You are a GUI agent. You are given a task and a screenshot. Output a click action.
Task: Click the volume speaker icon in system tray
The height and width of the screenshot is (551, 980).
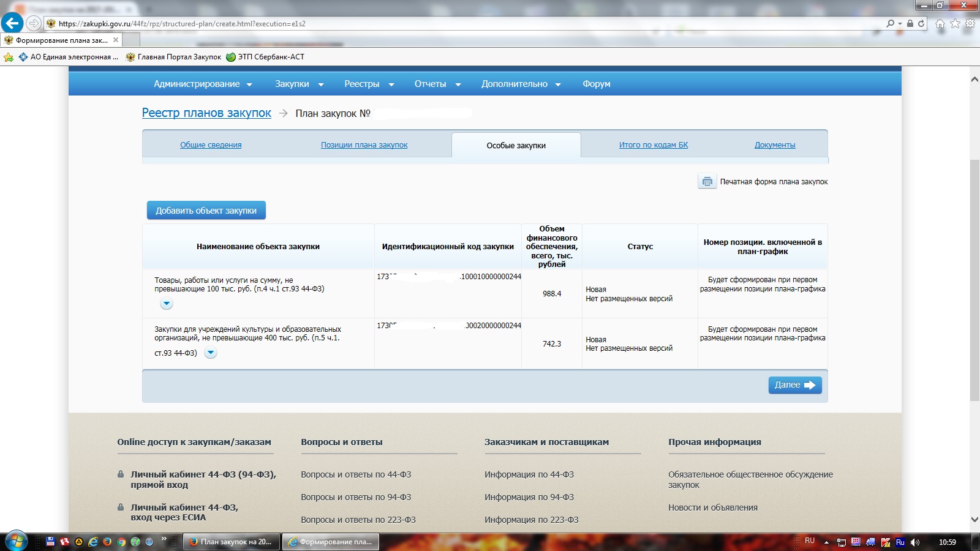coord(915,542)
